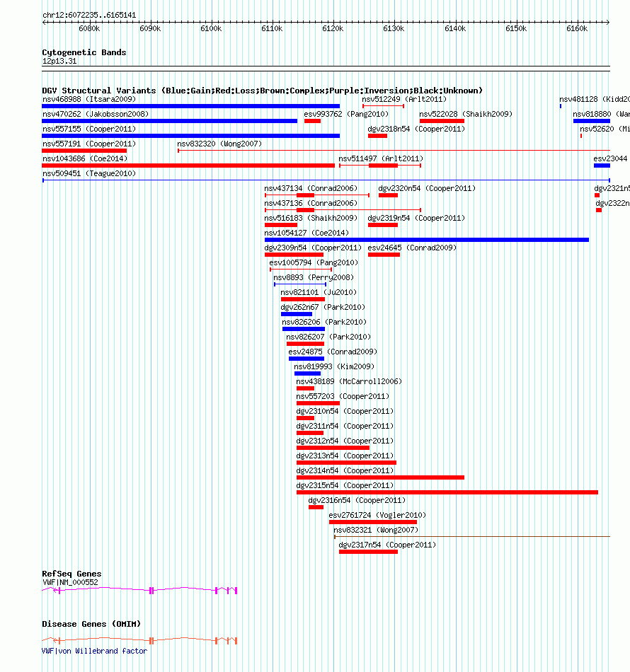Image resolution: width=630 pixels, height=672 pixels.
Task: Click the Cytogenetic Bands track title
Action: 84,52
